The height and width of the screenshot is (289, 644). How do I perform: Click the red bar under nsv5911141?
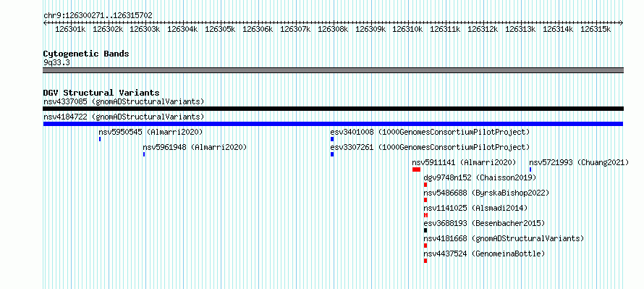pyautogui.click(x=417, y=169)
